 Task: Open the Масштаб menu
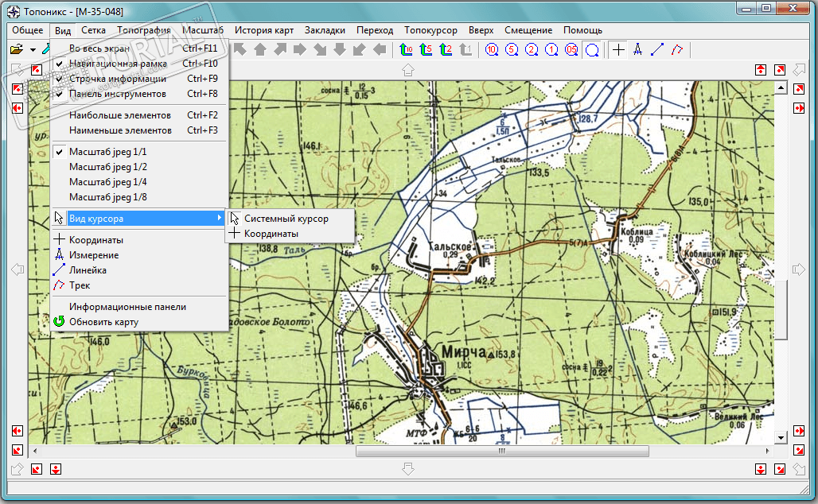[203, 30]
